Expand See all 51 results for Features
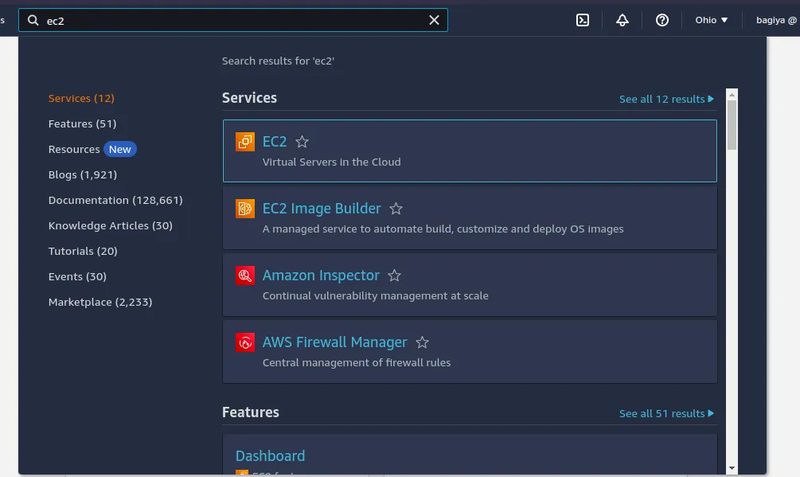The height and width of the screenshot is (477, 800). 666,413
